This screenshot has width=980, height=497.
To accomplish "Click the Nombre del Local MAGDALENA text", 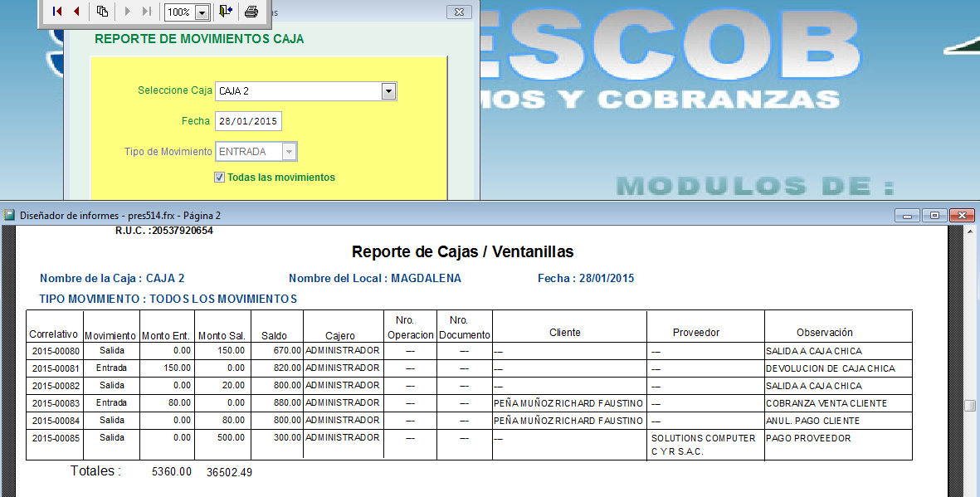I will pos(375,279).
